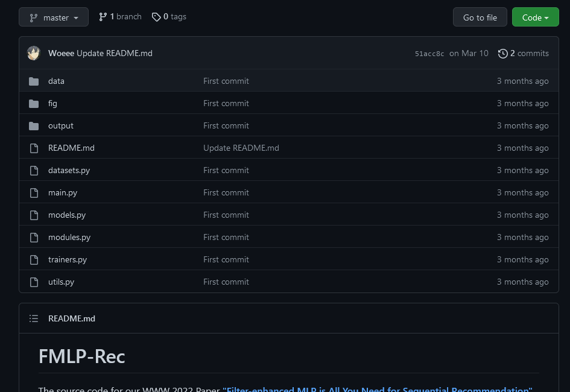Click the tag icon beside 0 tags
Screen dimensions: 570x392
pyautogui.click(x=156, y=17)
